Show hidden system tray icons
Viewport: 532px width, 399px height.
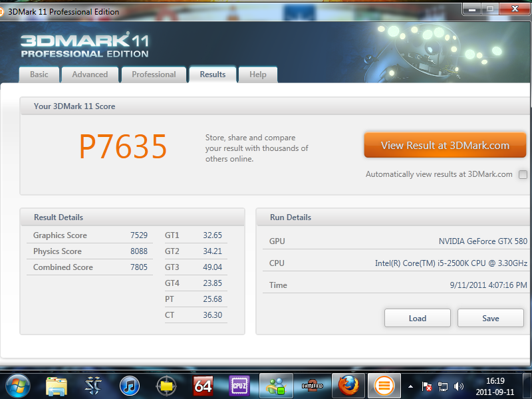(410, 386)
